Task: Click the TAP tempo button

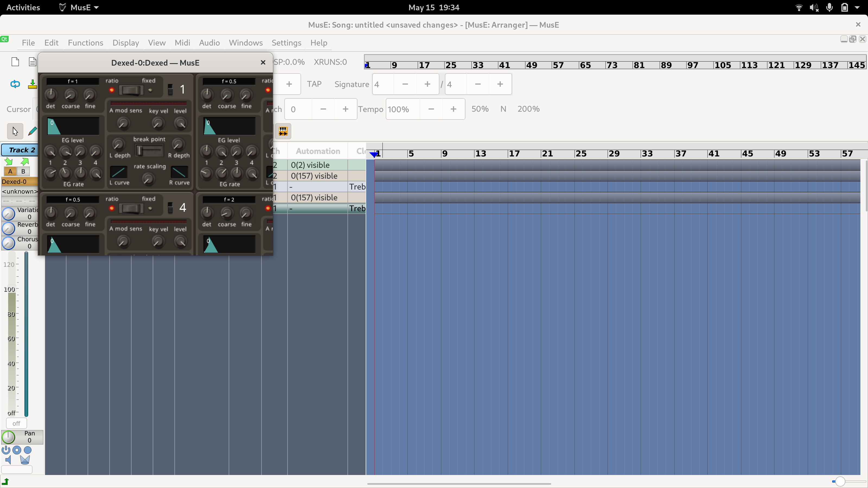Action: [314, 84]
